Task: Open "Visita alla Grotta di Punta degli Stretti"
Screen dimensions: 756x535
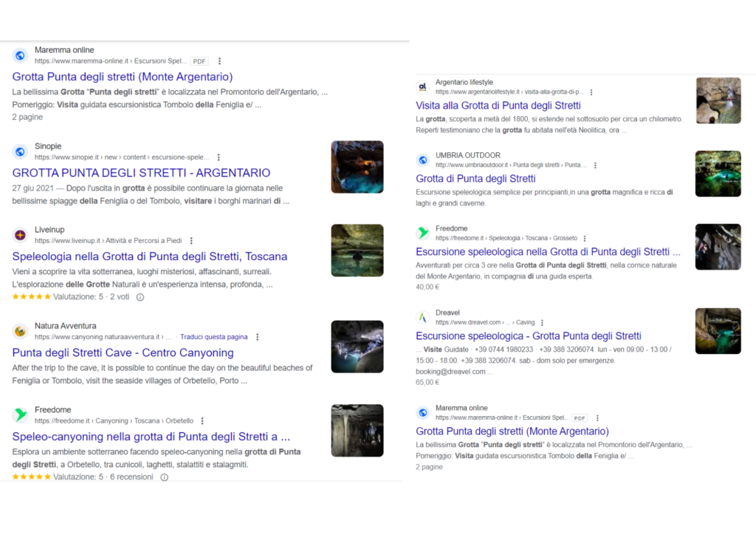Action: 498,106
